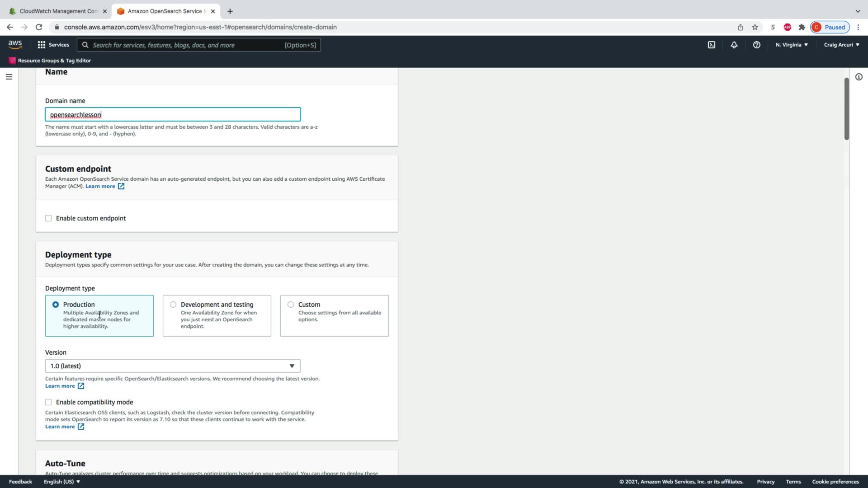Screen dimensions: 868x488
Task: Bookmark this page with star icon
Action: click(755, 27)
